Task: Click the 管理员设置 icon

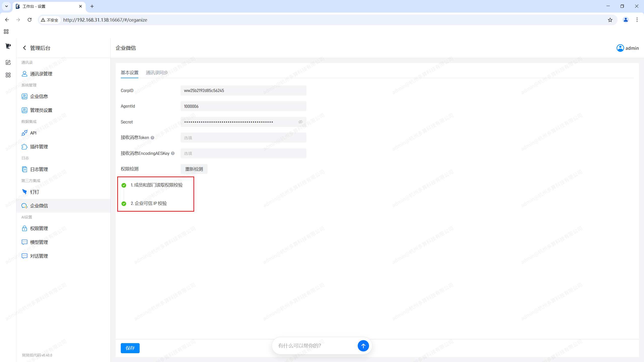Action: point(24,110)
